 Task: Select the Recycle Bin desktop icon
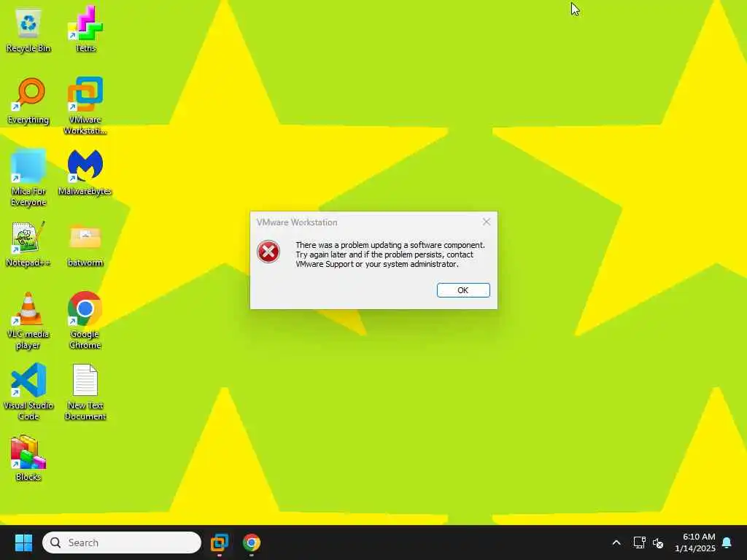pyautogui.click(x=28, y=29)
